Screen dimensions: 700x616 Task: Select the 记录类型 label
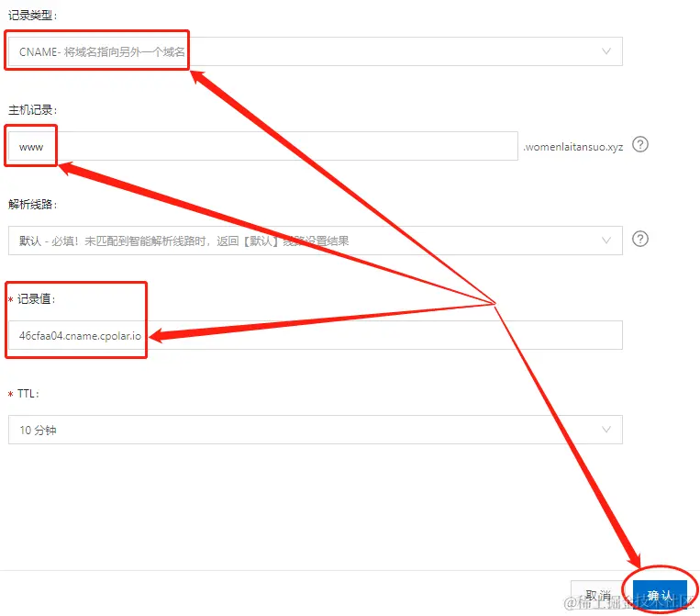(32, 16)
